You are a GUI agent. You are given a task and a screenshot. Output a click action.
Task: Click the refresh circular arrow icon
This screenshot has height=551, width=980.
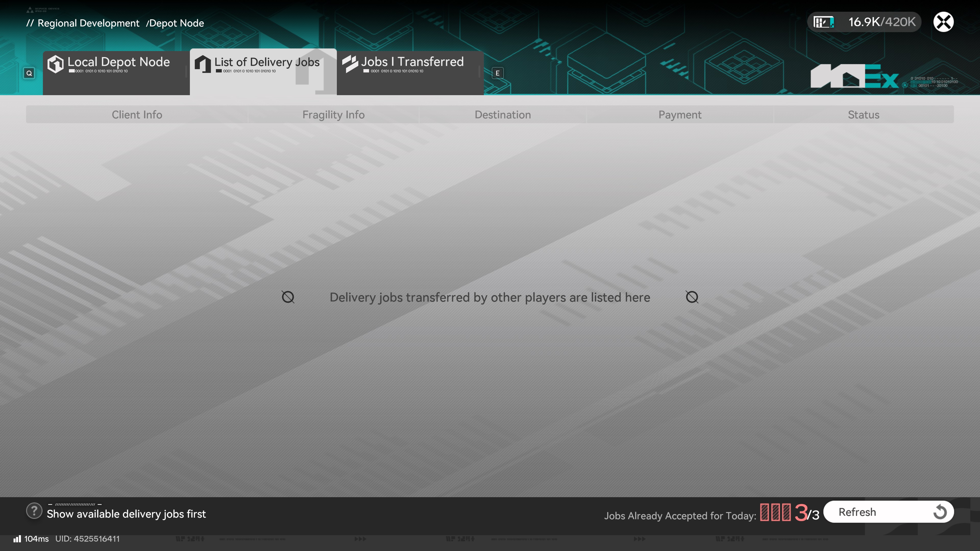coord(940,512)
